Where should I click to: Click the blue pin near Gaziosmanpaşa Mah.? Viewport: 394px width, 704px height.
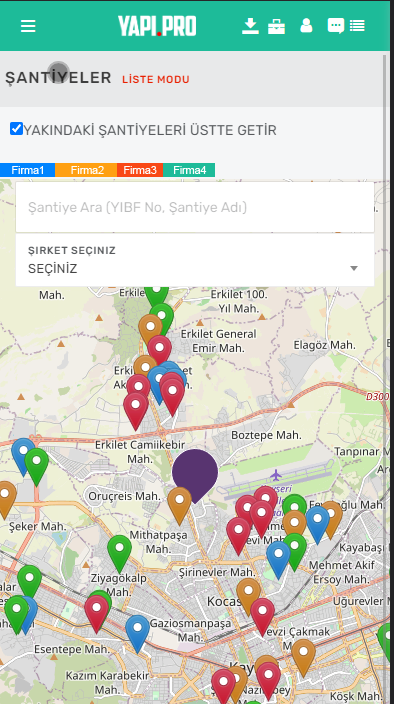(x=137, y=634)
